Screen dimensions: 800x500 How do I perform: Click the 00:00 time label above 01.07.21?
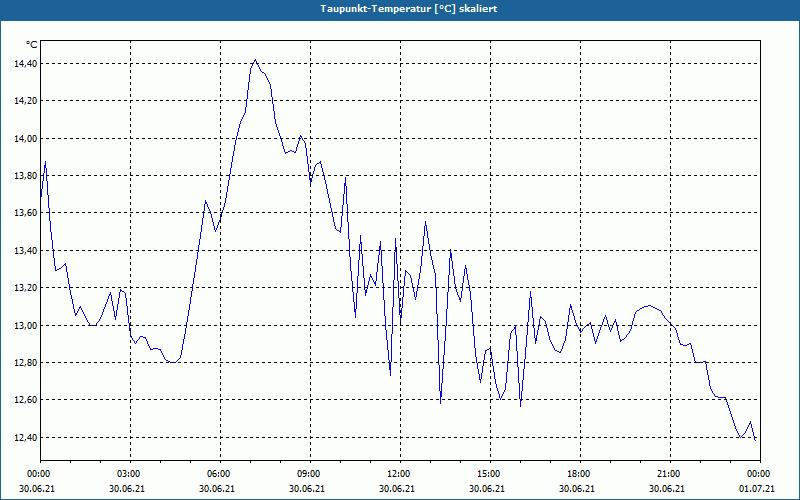click(760, 474)
